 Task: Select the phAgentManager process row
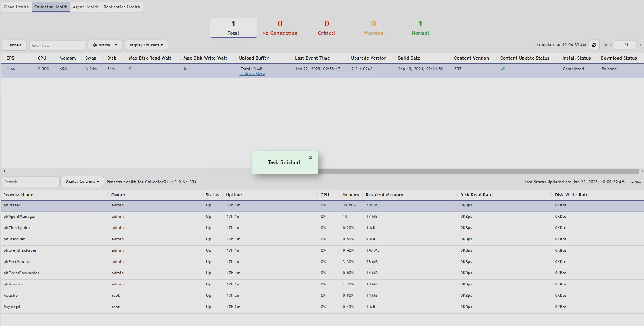point(323,217)
